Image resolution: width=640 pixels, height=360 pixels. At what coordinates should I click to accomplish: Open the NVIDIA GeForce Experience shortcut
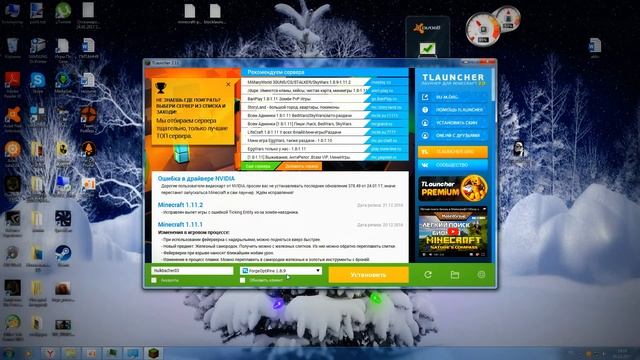pos(13,223)
